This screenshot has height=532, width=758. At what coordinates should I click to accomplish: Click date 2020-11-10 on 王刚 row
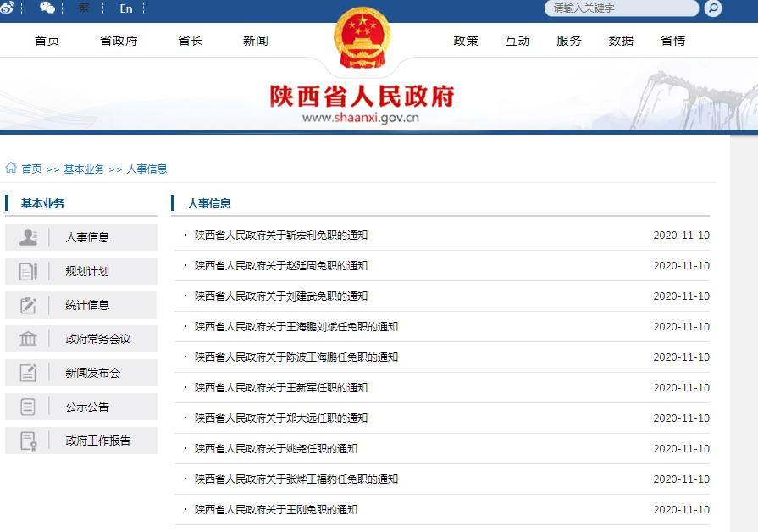[x=681, y=509]
